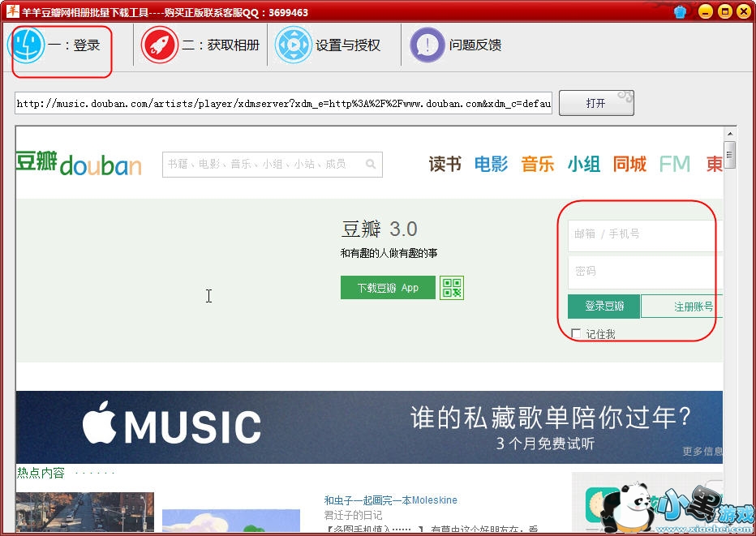
Task: Open 和虫子一起画完一本Moleskine article link
Action: 390,500
